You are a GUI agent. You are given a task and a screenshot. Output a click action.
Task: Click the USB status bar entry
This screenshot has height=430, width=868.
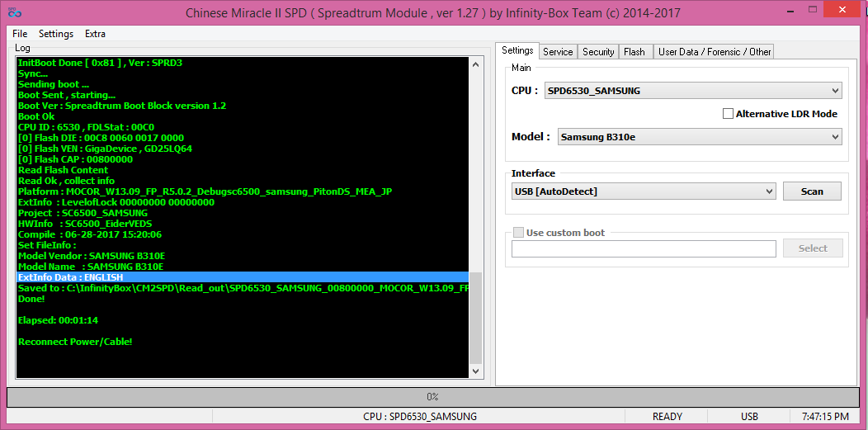click(x=749, y=416)
